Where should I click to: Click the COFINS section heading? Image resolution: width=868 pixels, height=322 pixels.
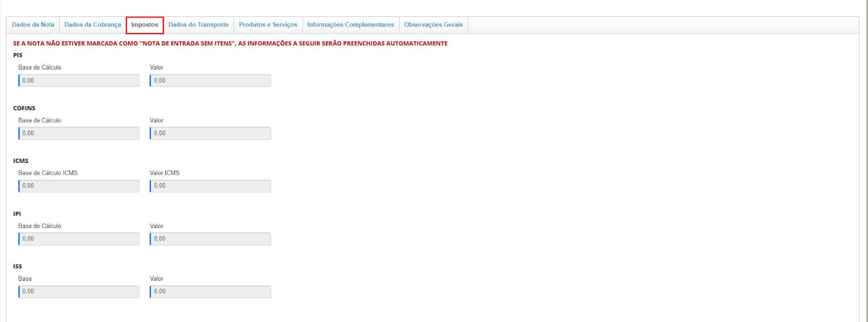click(24, 108)
